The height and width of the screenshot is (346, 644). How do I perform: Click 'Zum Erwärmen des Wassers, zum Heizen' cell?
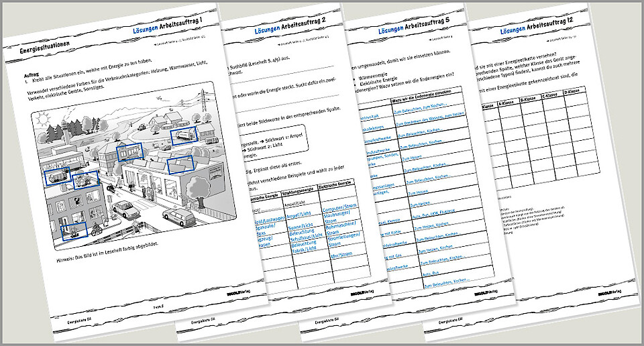click(429, 119)
